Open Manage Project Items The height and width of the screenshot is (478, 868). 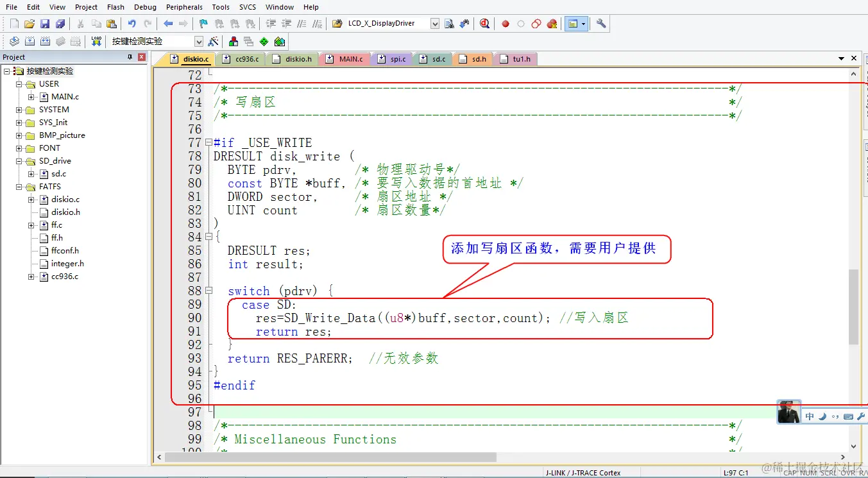point(234,40)
